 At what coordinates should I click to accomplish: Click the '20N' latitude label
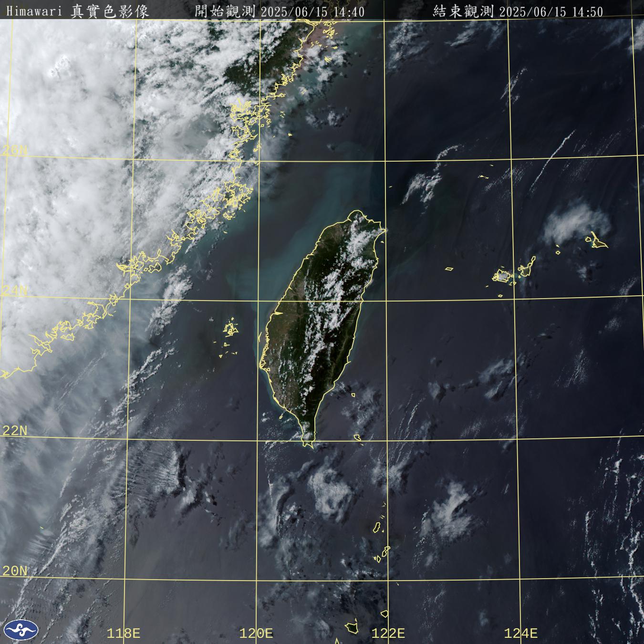pyautogui.click(x=15, y=571)
